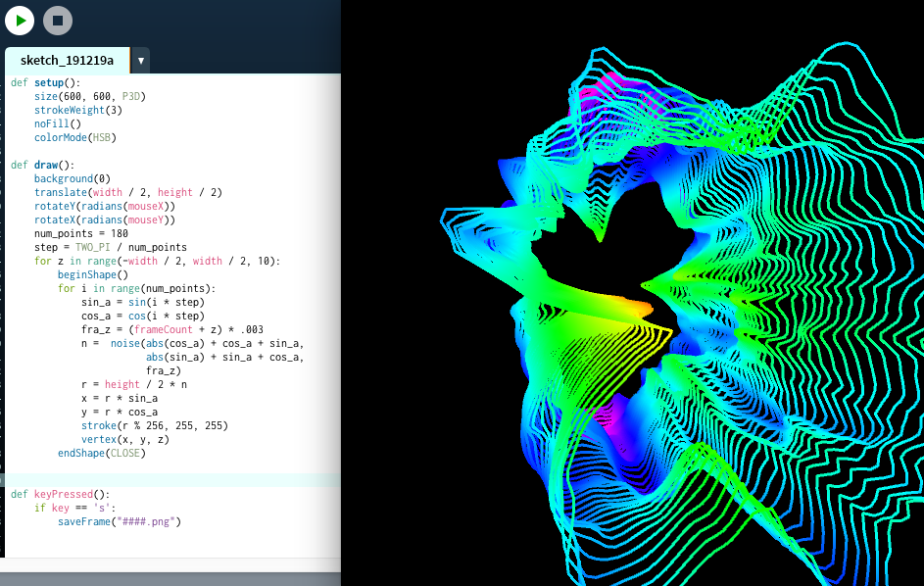Place cursor on the frameCount line
The width and height of the screenshot is (924, 586).
pos(172,330)
